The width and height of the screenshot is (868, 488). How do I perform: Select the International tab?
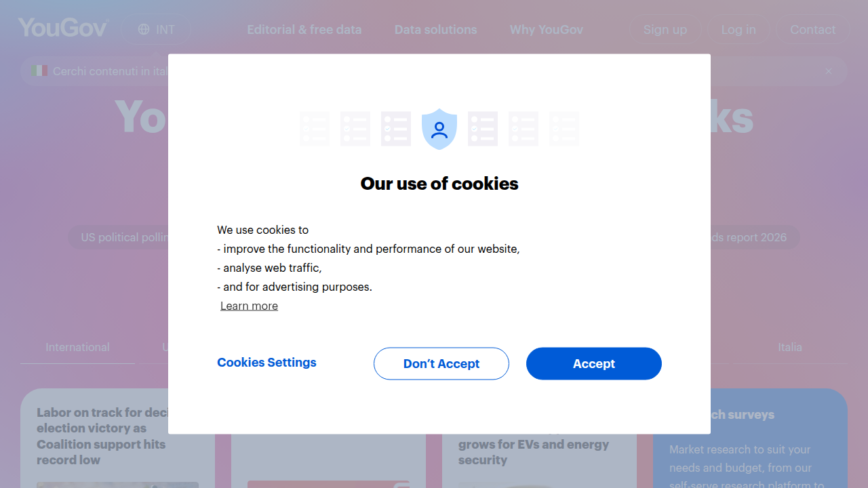[x=77, y=347]
